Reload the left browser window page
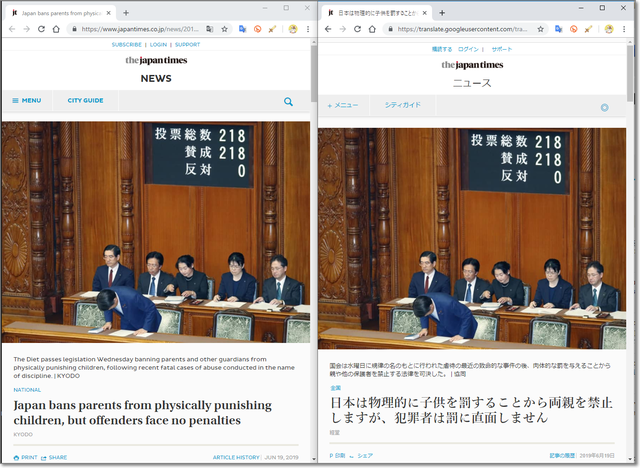 click(x=41, y=29)
